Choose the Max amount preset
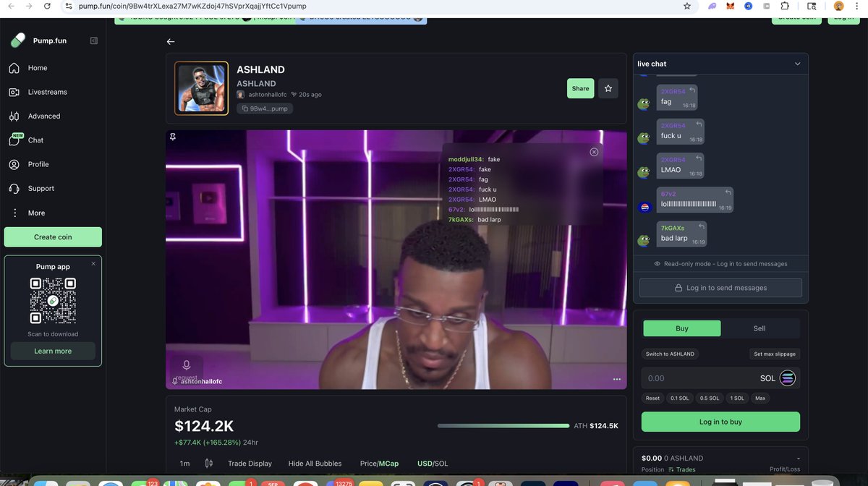Viewport: 868px width, 486px height. [760, 398]
